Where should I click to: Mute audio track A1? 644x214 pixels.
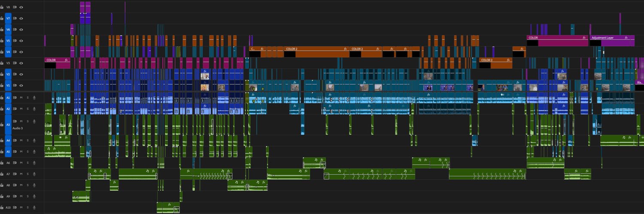click(x=21, y=97)
